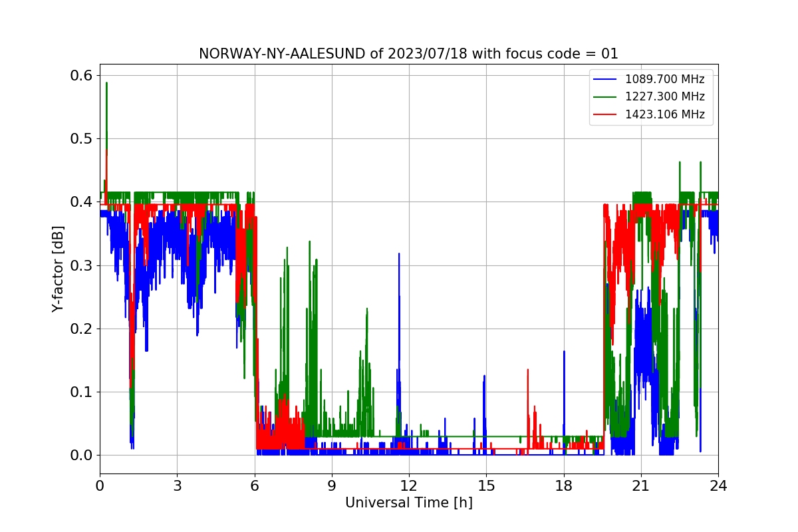
Task: Click the 0.6 y-axis tick label
Action: 82,75
